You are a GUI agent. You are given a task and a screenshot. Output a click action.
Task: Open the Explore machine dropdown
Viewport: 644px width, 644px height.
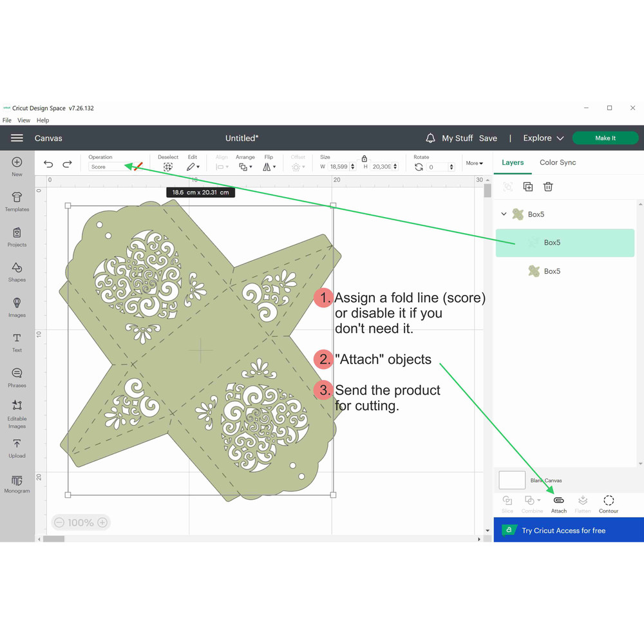pyautogui.click(x=543, y=138)
